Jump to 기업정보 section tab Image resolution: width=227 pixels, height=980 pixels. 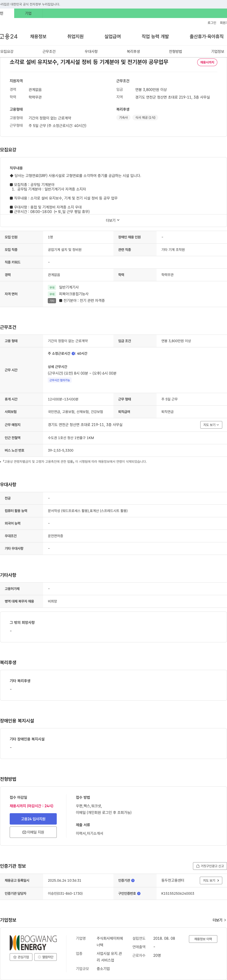[218, 51]
